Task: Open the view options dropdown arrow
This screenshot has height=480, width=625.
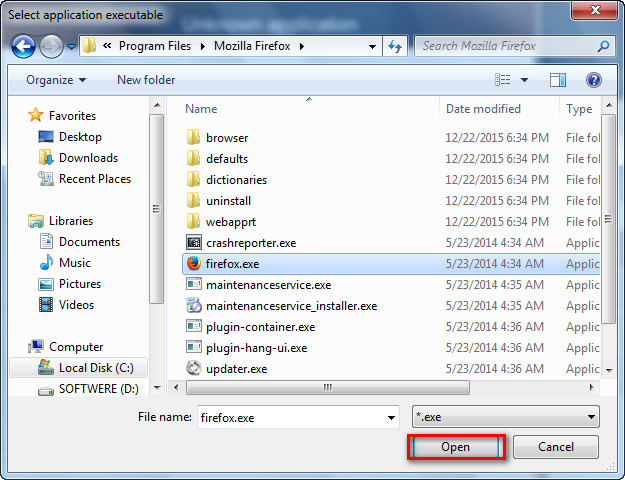Action: pos(525,80)
